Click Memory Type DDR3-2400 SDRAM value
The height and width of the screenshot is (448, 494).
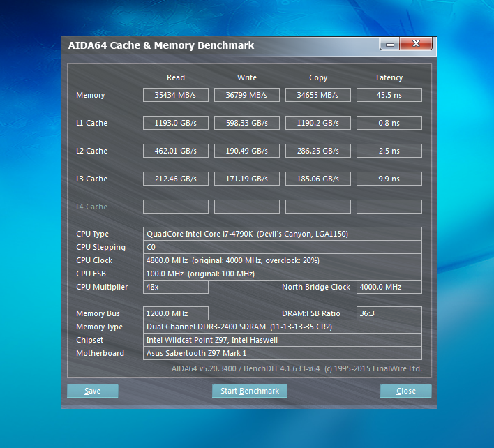click(x=283, y=327)
